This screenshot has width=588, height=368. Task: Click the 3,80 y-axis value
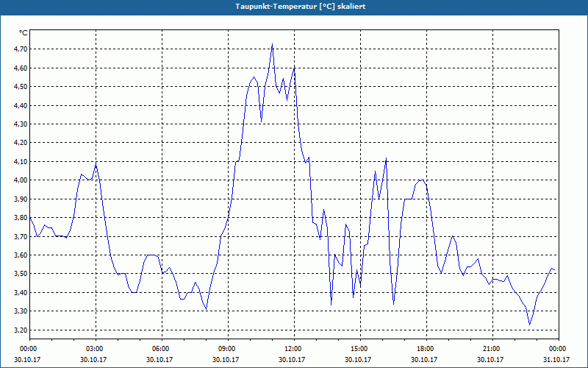pyautogui.click(x=21, y=218)
